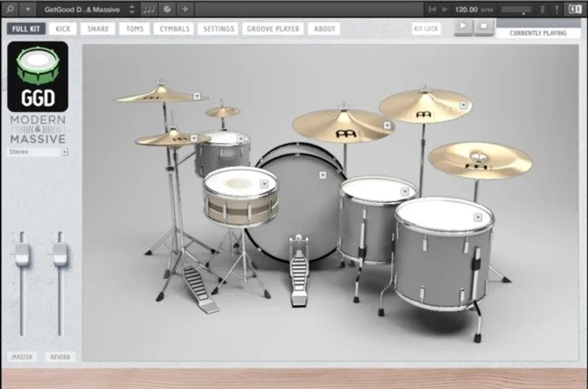Click the panel layout icon at top right

(x=575, y=9)
